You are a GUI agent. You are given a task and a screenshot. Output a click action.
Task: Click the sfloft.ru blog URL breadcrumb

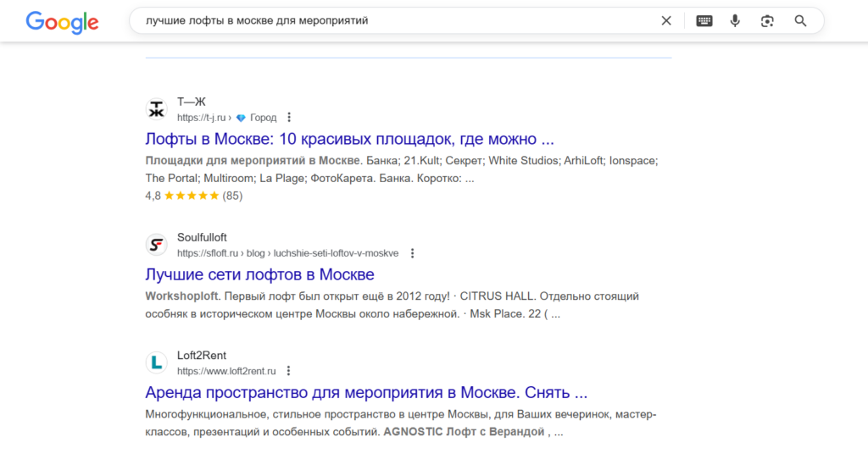click(x=288, y=253)
